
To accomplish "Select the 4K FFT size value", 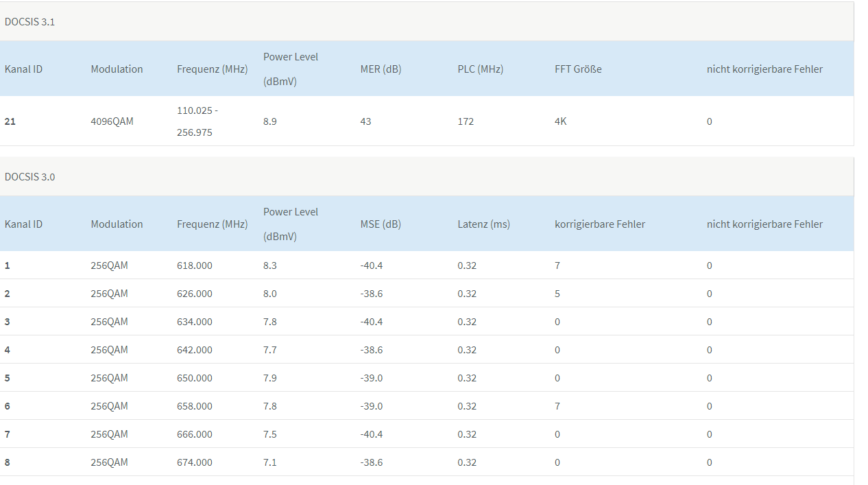I will (x=561, y=121).
